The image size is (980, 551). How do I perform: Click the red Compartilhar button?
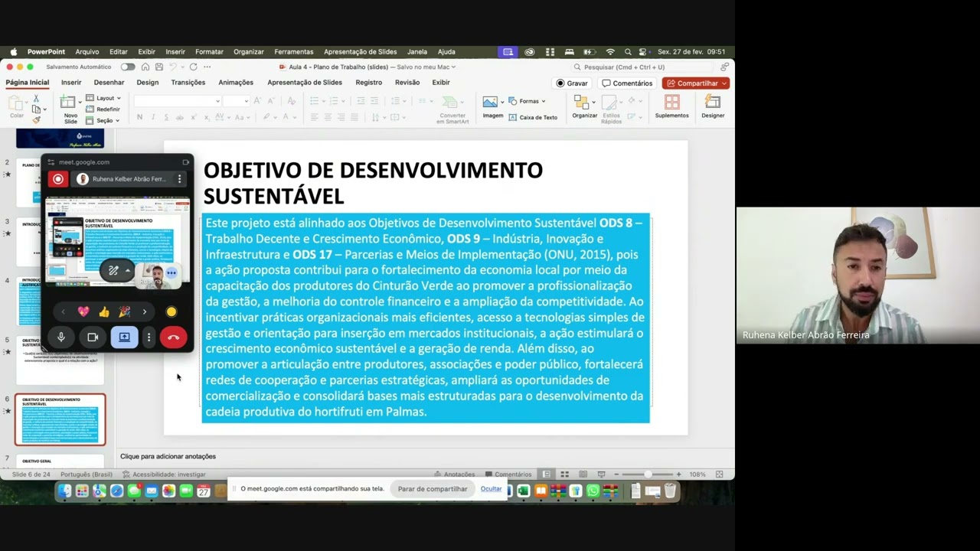click(x=696, y=83)
